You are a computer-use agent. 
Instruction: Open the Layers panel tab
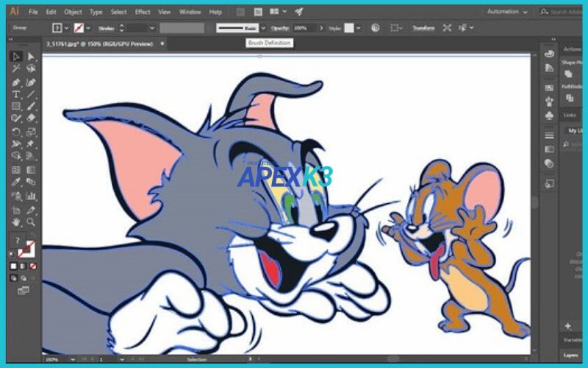tap(571, 355)
